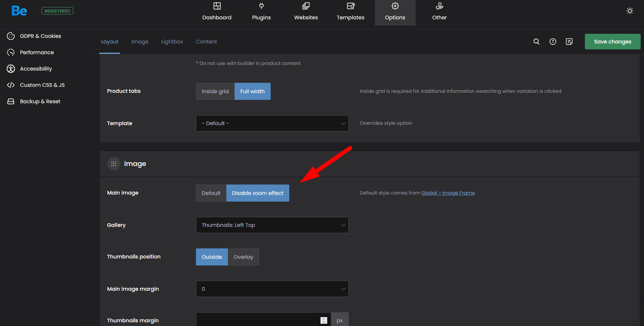This screenshot has height=326, width=644.
Task: Open Dashboard in the top menu
Action: pyautogui.click(x=217, y=17)
